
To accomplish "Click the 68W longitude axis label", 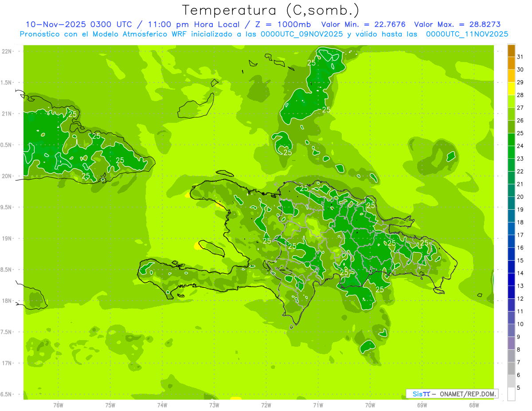I will [474, 405].
